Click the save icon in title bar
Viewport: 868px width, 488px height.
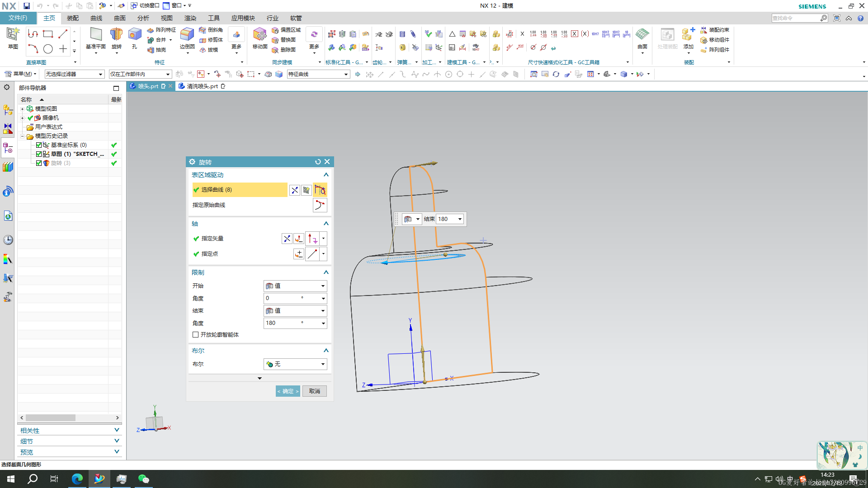[27, 6]
